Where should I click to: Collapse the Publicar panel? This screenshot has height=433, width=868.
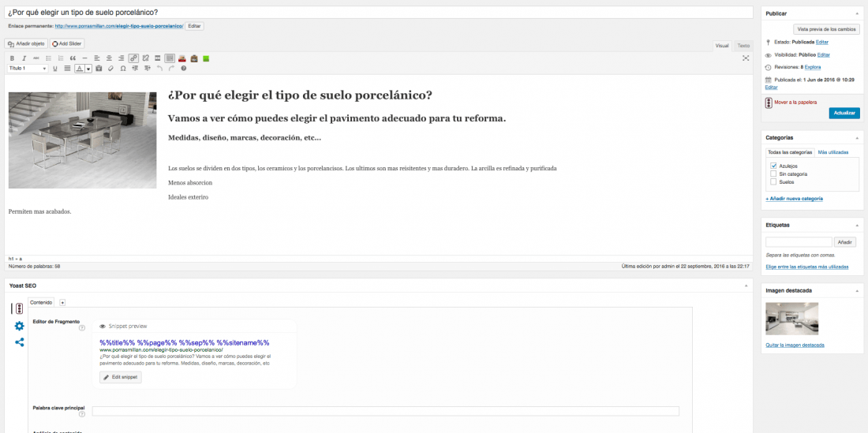coord(858,13)
